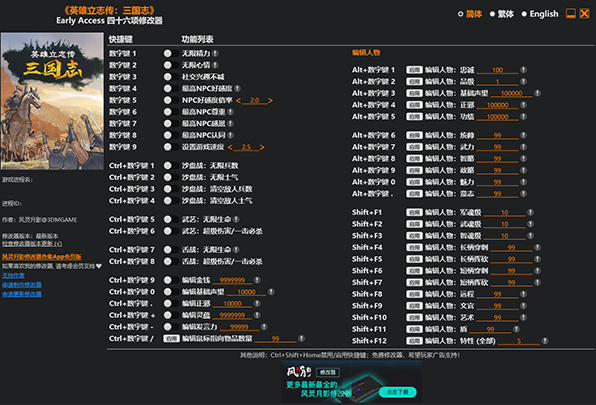Click the mini-mode window icon near English
This screenshot has width=596, height=405.
click(571, 14)
